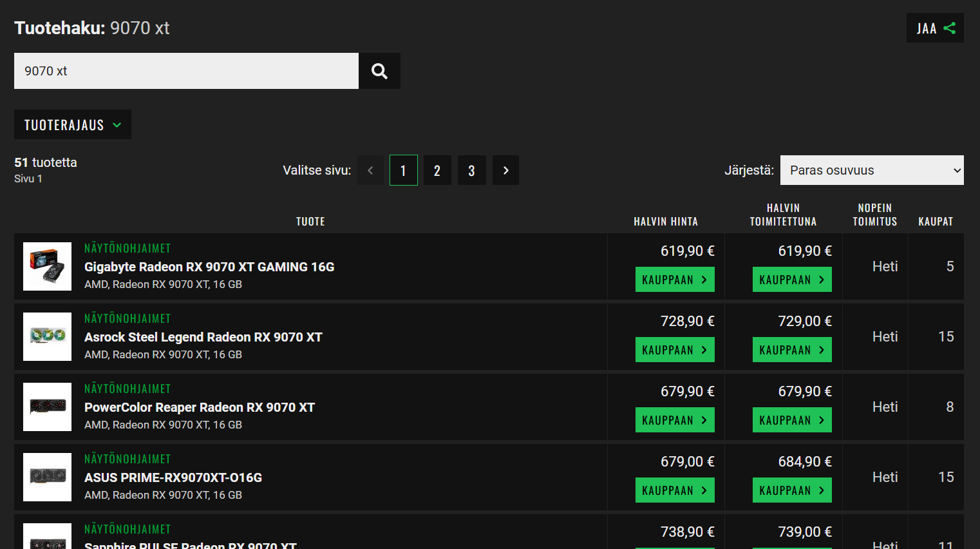
Task: Click the HALVIN HINTA column header
Action: point(666,222)
